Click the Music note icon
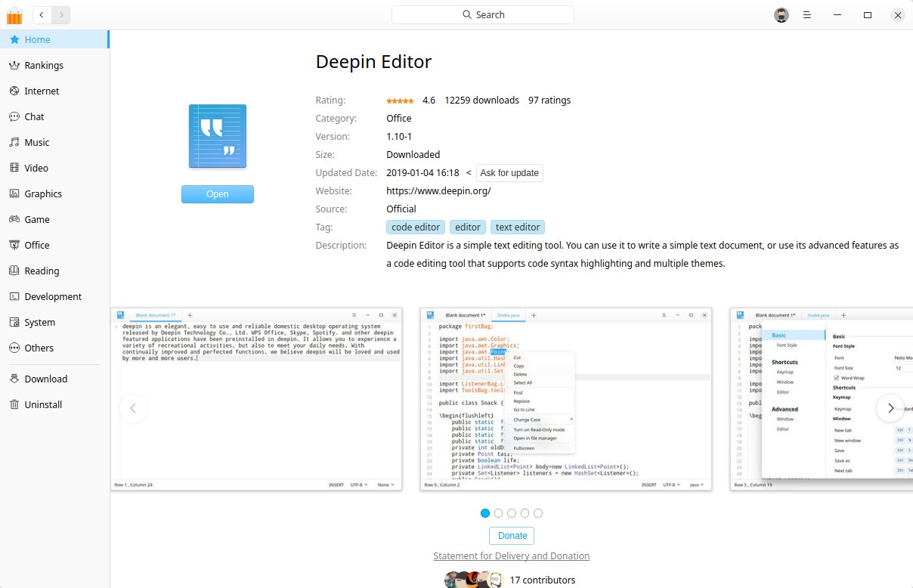Screen dimensions: 913x588 14,142
